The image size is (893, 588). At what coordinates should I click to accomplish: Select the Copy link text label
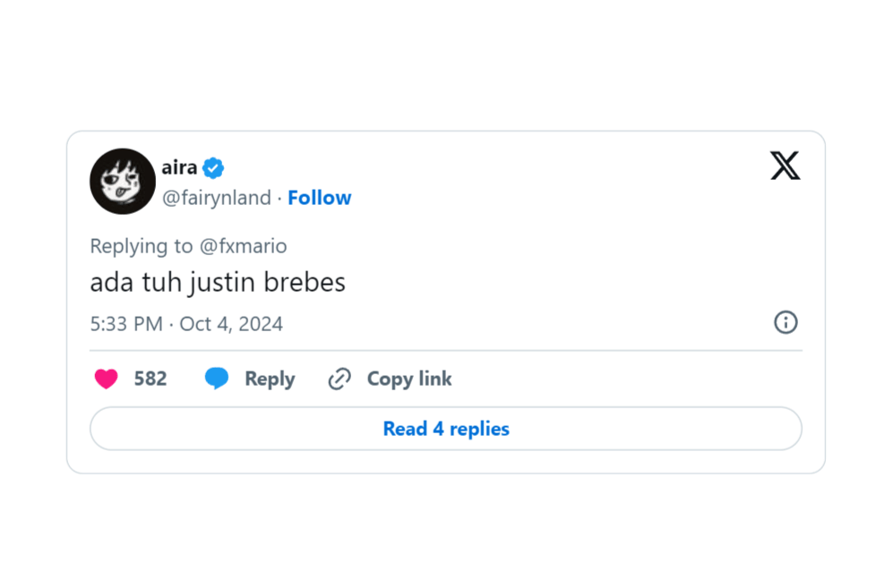(x=409, y=379)
